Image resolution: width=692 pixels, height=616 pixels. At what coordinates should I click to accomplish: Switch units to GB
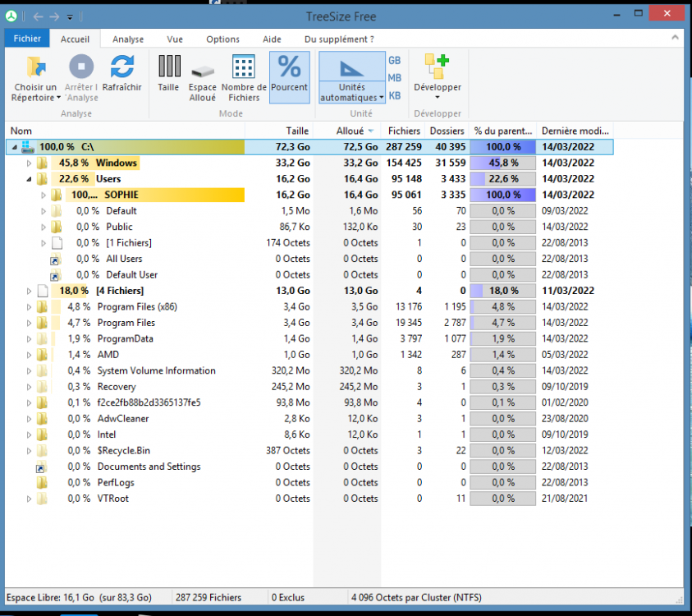394,61
